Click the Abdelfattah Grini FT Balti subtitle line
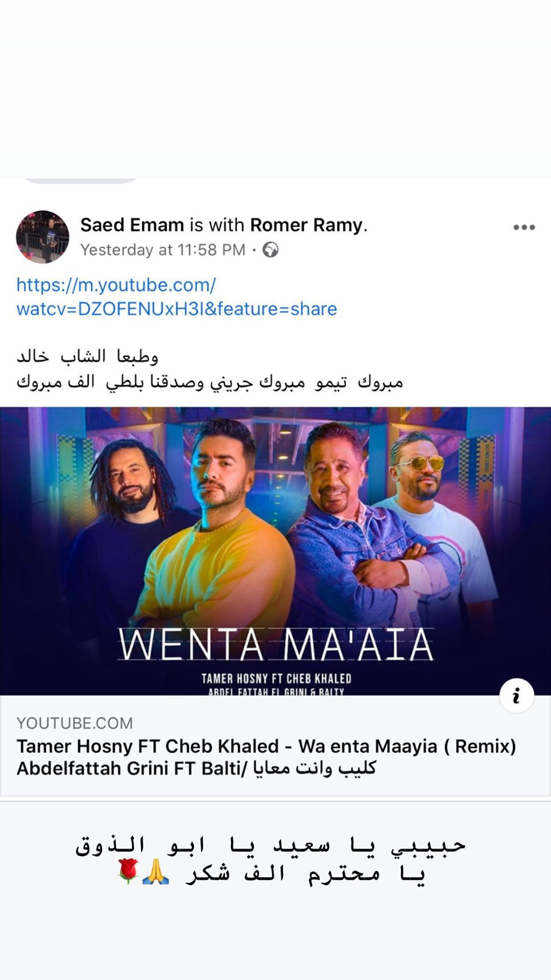 (x=196, y=768)
